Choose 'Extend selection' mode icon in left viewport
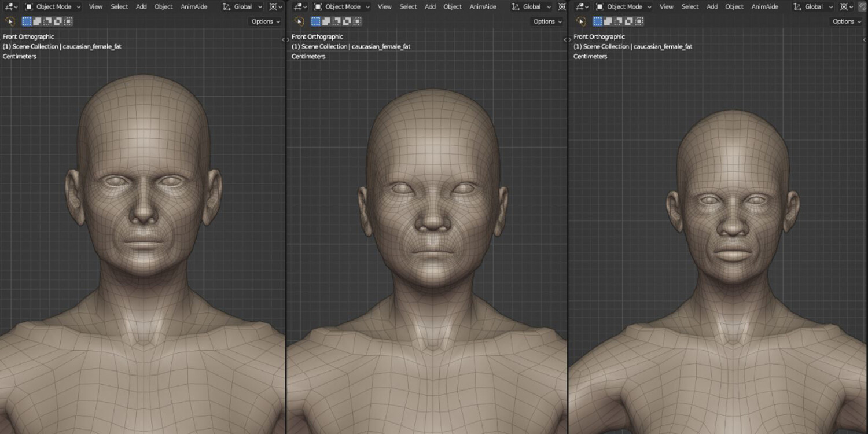Image resolution: width=868 pixels, height=434 pixels. click(36, 21)
